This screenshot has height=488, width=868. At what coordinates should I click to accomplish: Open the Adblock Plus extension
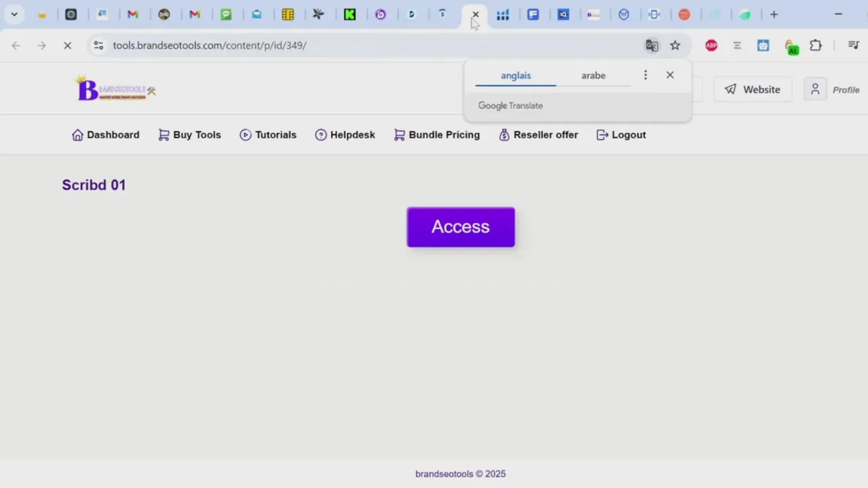(711, 45)
